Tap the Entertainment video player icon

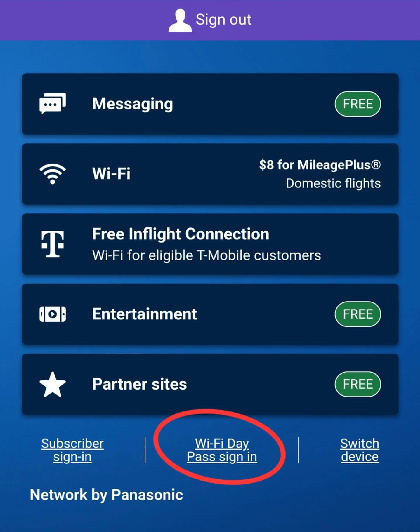coord(53,314)
